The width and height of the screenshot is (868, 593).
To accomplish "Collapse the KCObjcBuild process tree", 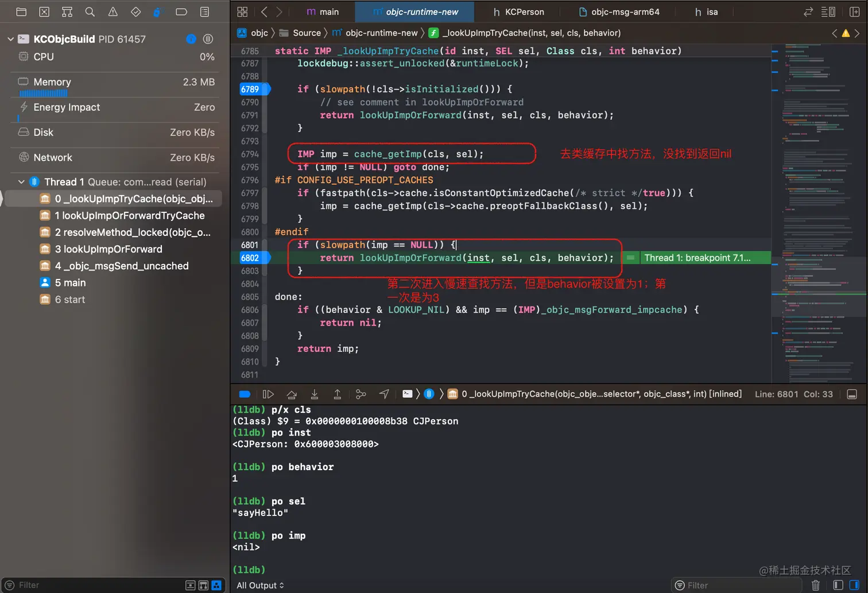I will (x=10, y=39).
